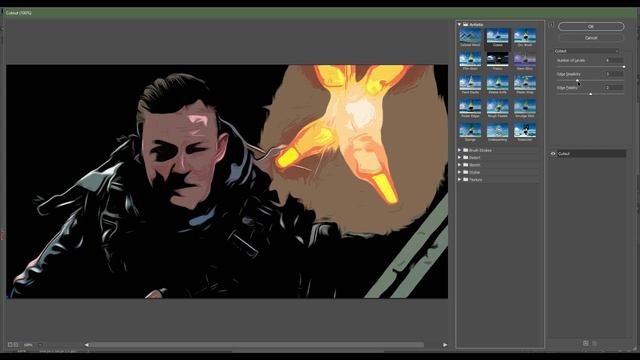Image resolution: width=640 pixels, height=360 pixels.
Task: Expand the Texture filter folder
Action: (460, 180)
